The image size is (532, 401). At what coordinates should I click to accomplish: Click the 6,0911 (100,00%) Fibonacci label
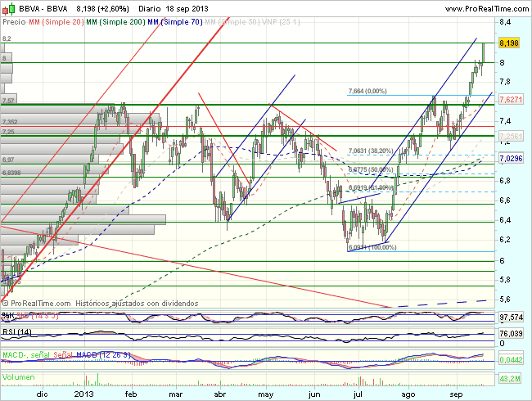coord(372,247)
